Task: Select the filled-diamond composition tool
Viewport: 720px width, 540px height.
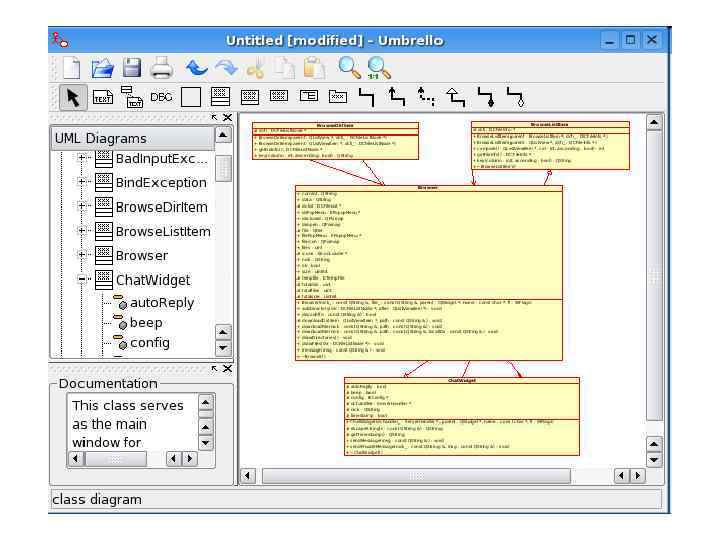Action: (x=486, y=97)
